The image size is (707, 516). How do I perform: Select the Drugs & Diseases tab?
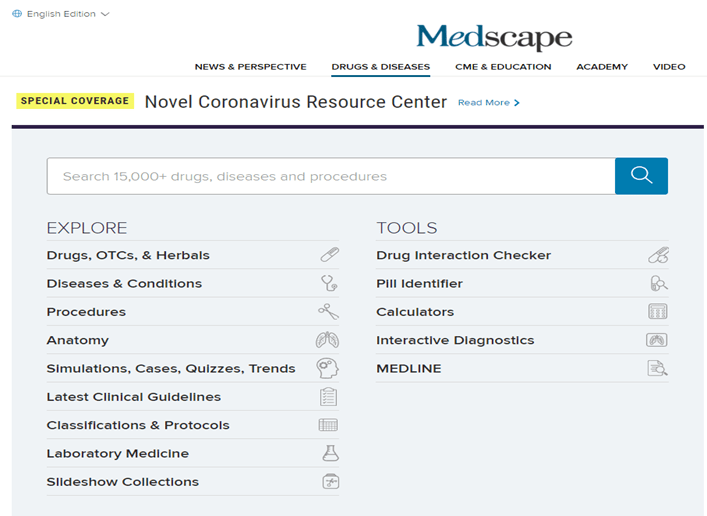pos(381,67)
